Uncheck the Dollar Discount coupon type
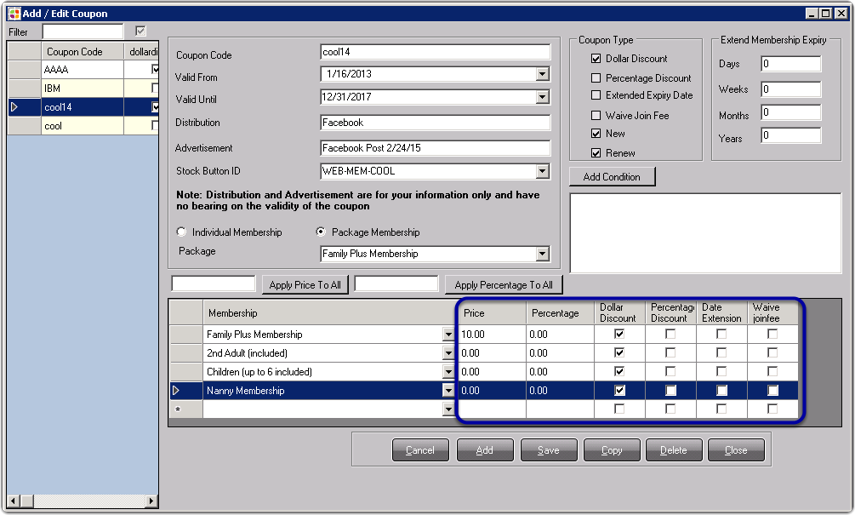 pyautogui.click(x=596, y=59)
